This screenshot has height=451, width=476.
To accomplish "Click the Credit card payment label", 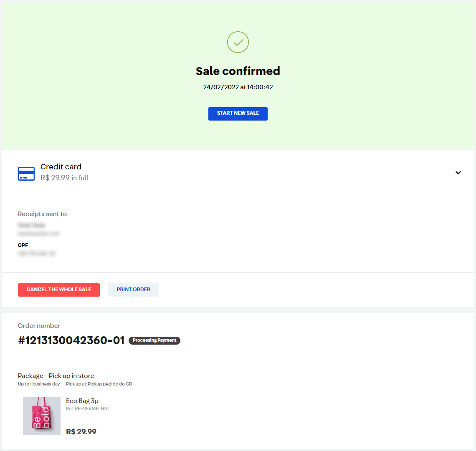I will (61, 167).
